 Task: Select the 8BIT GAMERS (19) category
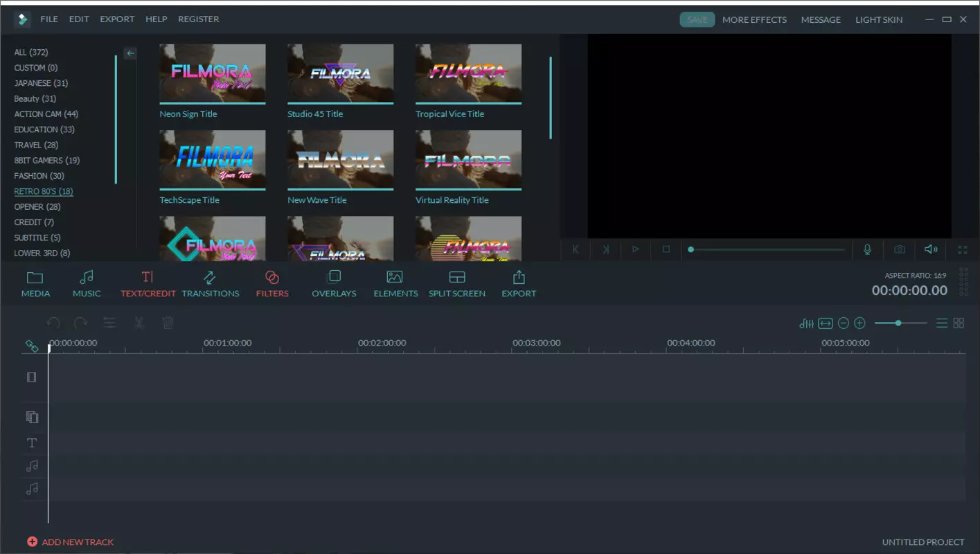coord(47,161)
